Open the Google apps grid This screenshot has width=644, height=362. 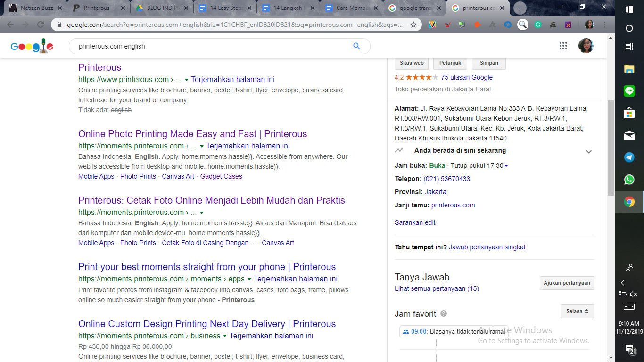click(563, 46)
